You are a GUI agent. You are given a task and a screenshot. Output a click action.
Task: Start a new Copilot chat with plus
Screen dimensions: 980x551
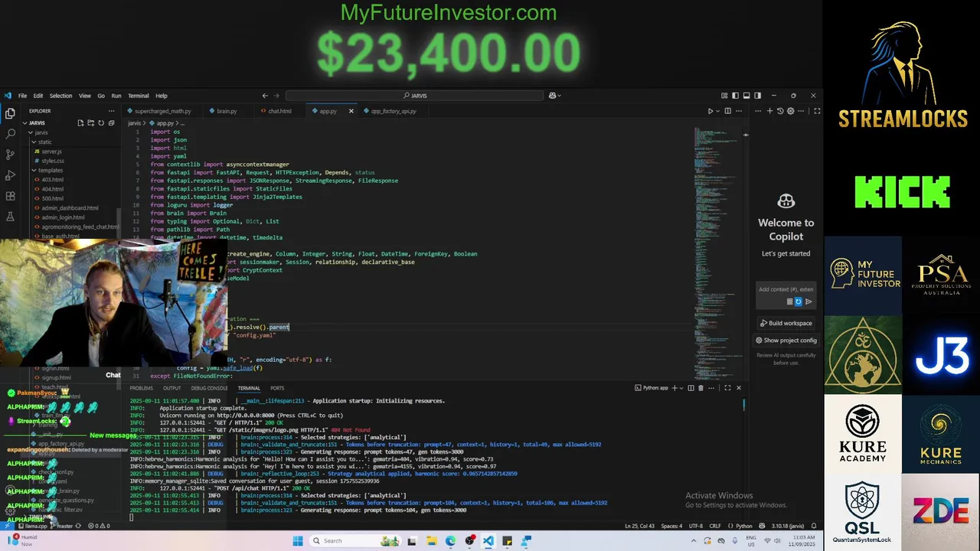click(770, 111)
